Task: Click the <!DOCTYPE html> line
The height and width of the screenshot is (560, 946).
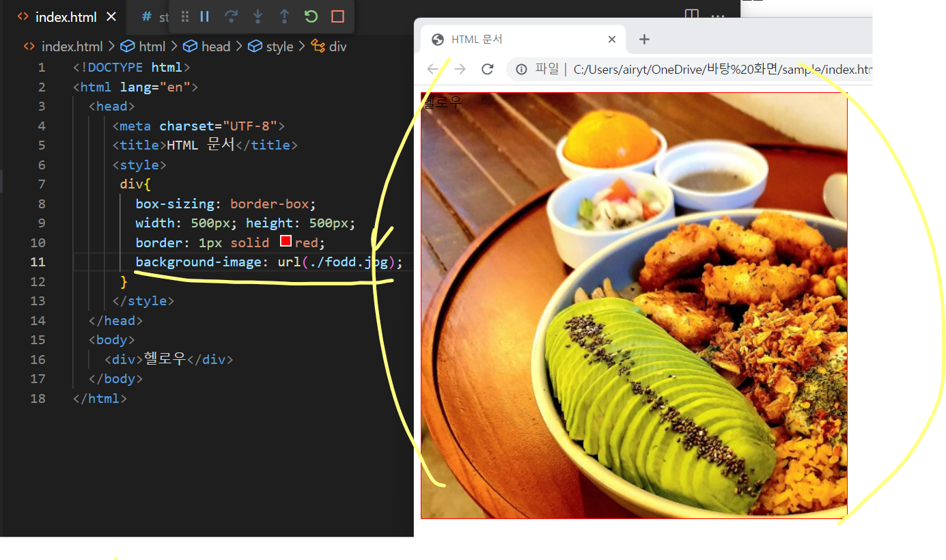Action: 132,67
